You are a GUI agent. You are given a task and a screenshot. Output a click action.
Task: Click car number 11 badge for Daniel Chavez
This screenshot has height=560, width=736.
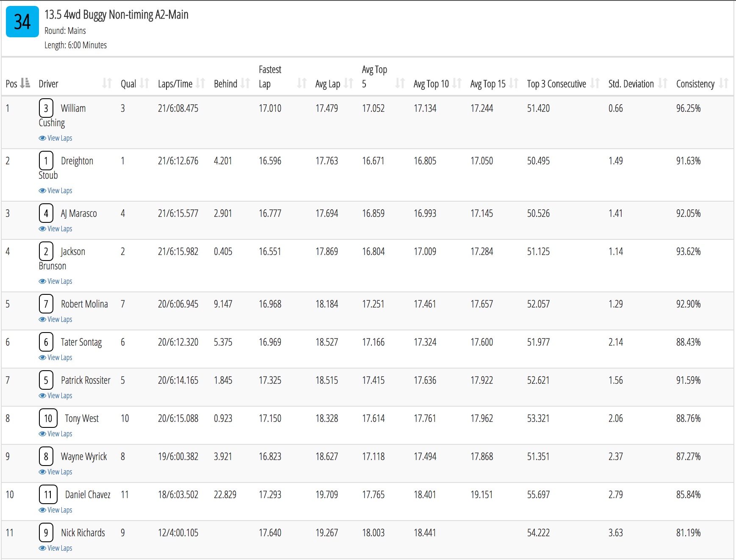coord(48,494)
